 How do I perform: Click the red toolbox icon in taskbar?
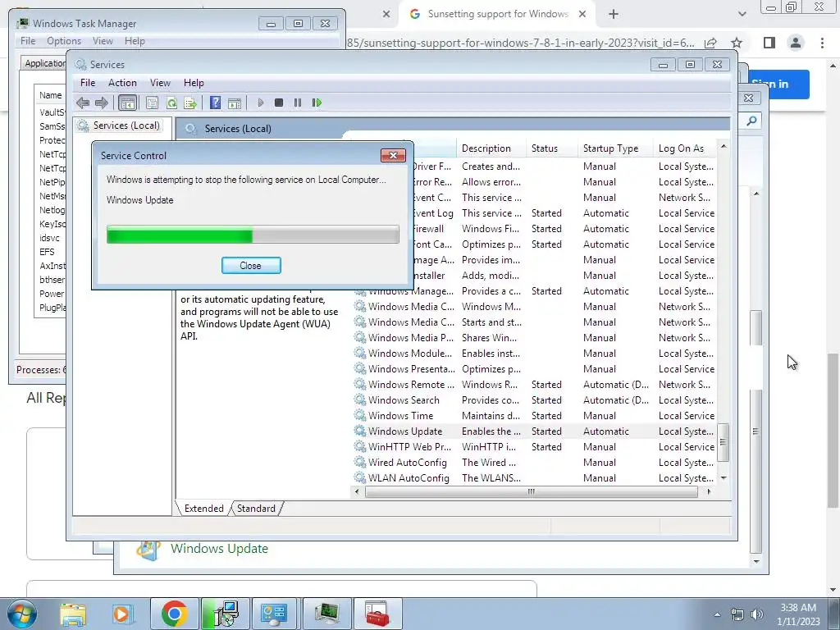click(x=377, y=614)
